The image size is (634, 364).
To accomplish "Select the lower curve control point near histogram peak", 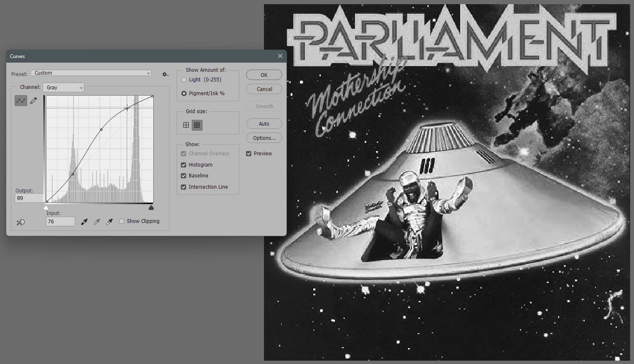I will click(73, 174).
